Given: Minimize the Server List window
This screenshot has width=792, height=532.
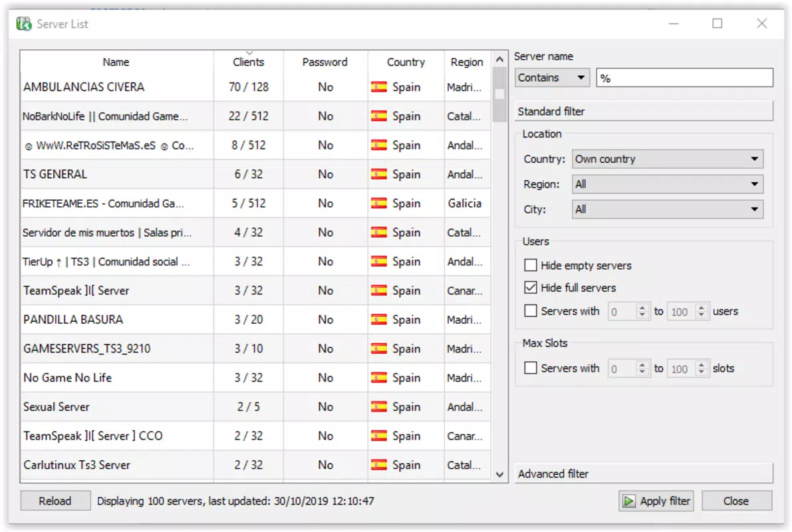Looking at the screenshot, I should (x=674, y=23).
